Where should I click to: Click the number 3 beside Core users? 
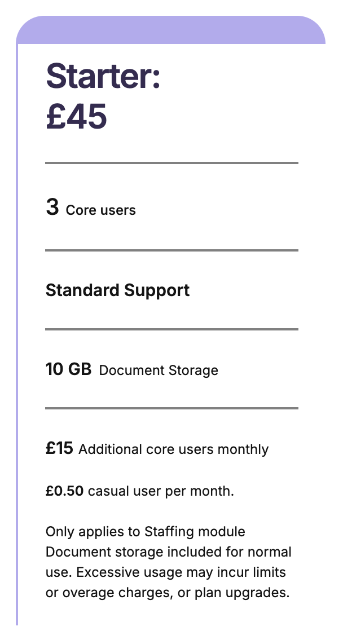(x=52, y=208)
